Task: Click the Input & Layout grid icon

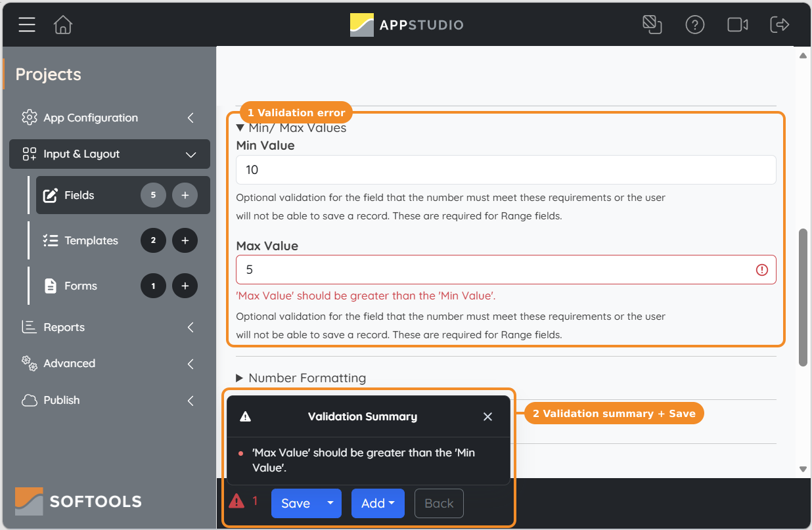Action: (30, 154)
